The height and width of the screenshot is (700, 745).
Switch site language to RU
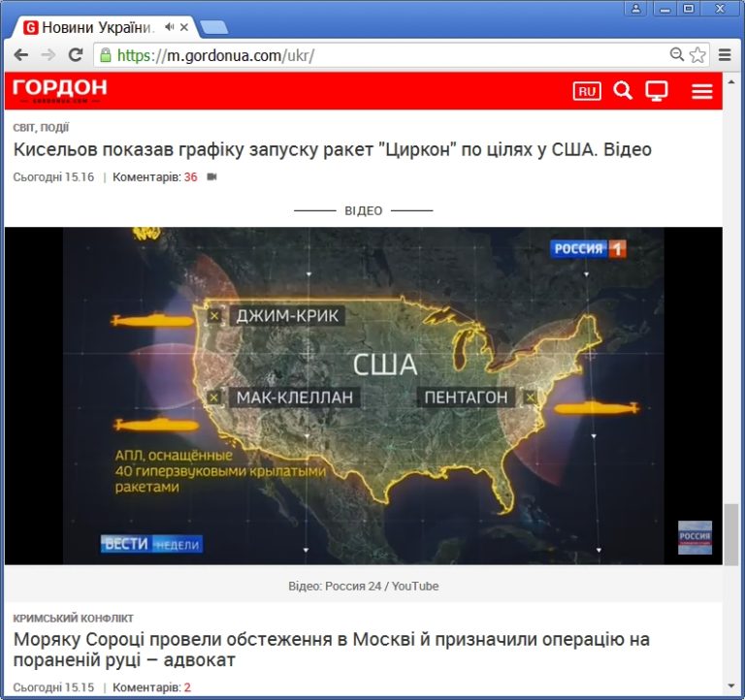pos(587,91)
